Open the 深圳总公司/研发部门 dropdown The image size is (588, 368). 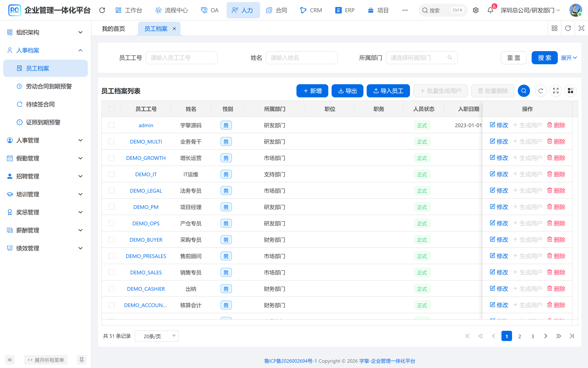(x=530, y=10)
